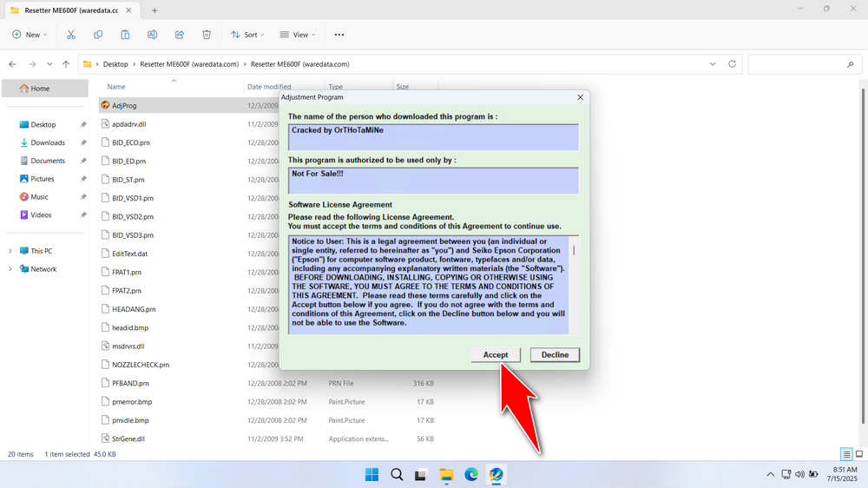Sort by the Date modified column
This screenshot has width=868, height=488.
point(269,87)
